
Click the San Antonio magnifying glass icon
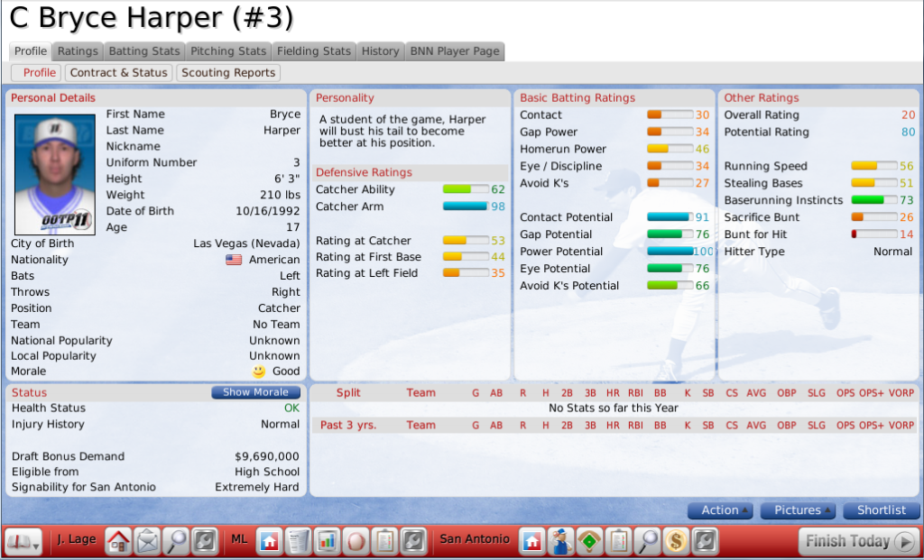pos(647,541)
